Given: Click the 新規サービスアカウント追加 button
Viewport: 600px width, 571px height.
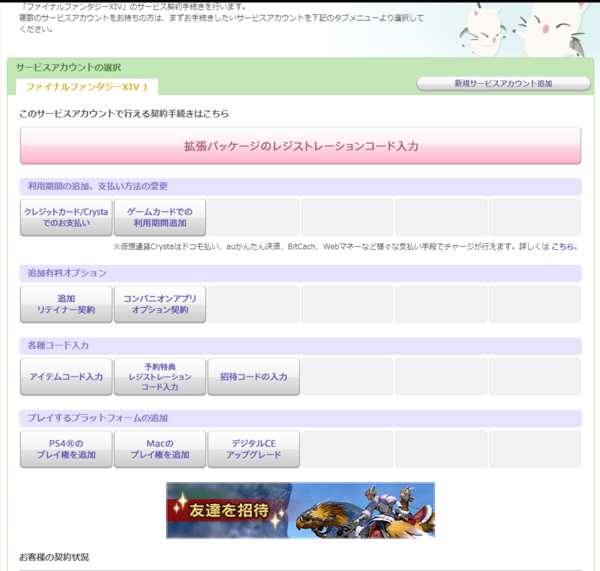Looking at the screenshot, I should [x=503, y=83].
